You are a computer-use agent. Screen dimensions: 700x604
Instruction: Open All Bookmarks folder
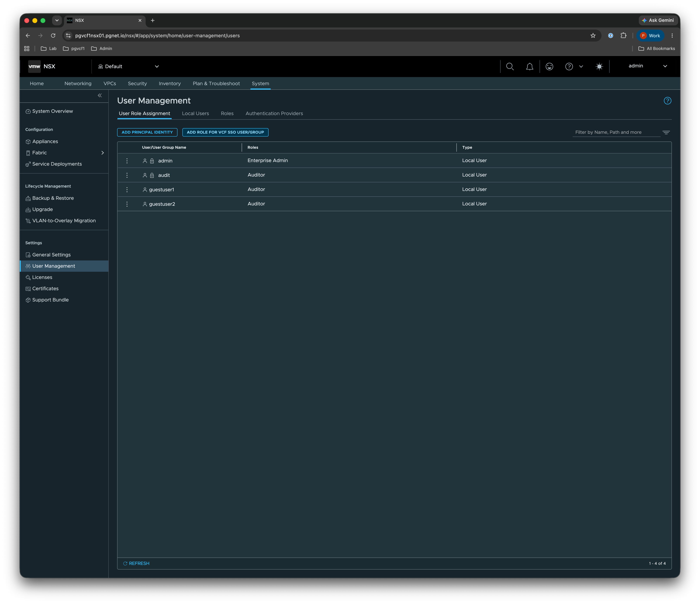pos(656,49)
